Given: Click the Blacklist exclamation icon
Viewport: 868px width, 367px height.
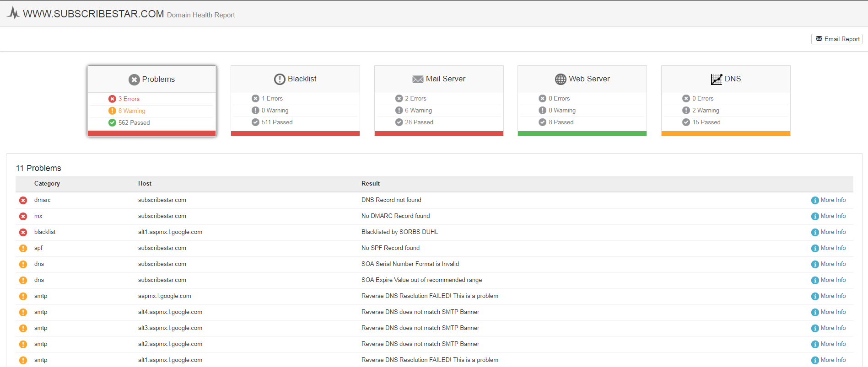Looking at the screenshot, I should click(280, 79).
